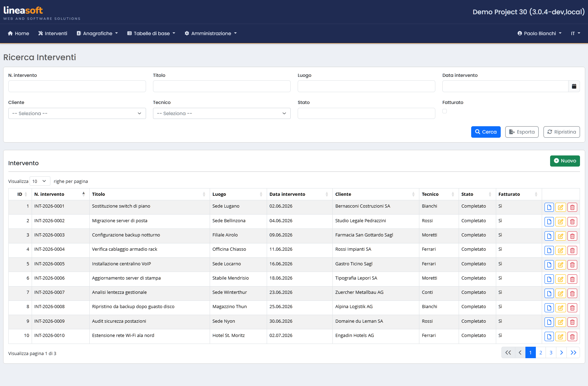Open the IT language selector
The height and width of the screenshot is (386, 588).
coord(575,33)
